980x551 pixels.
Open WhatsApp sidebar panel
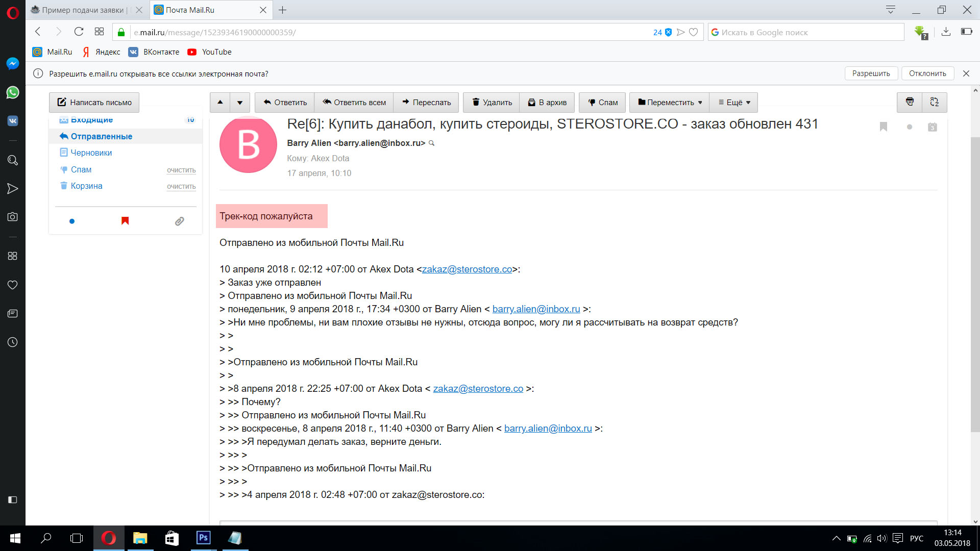(12, 92)
